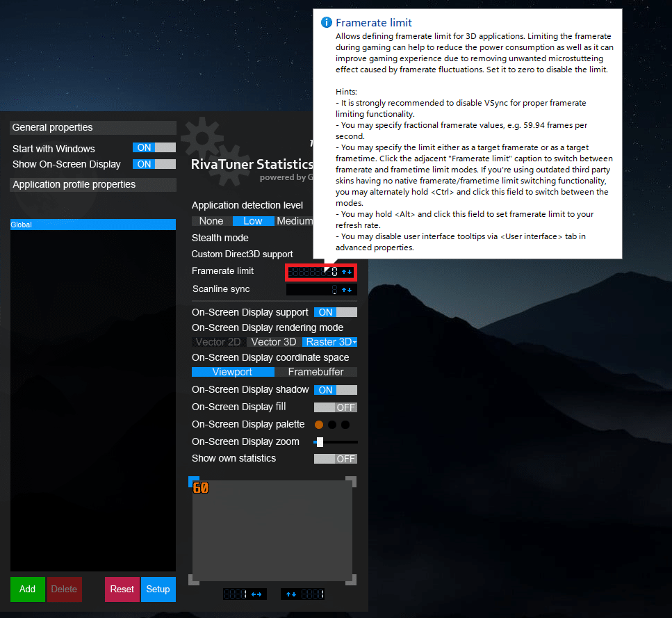The image size is (672, 618).
Task: Click the orange 60 OSD preview counter
Action: (201, 488)
